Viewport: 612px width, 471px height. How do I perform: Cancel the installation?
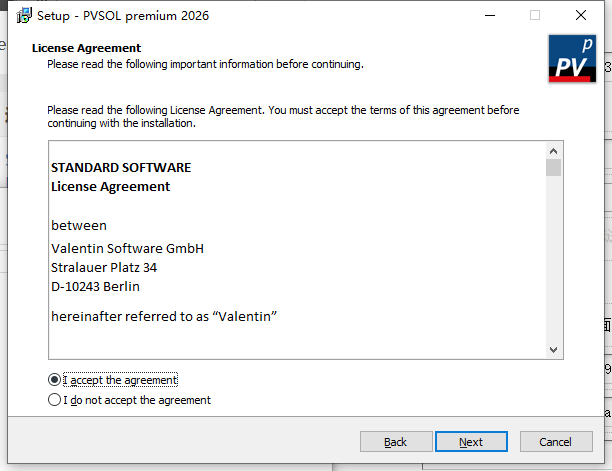tap(555, 442)
